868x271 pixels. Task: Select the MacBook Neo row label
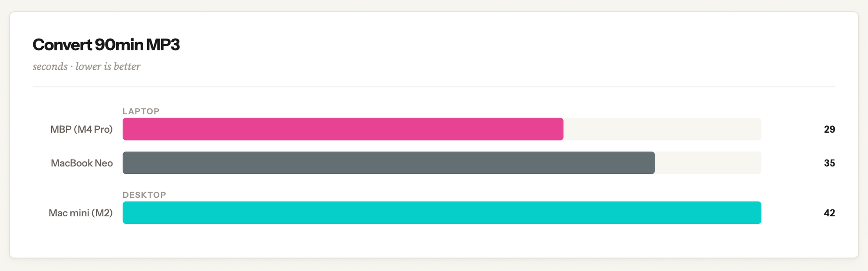(82, 163)
